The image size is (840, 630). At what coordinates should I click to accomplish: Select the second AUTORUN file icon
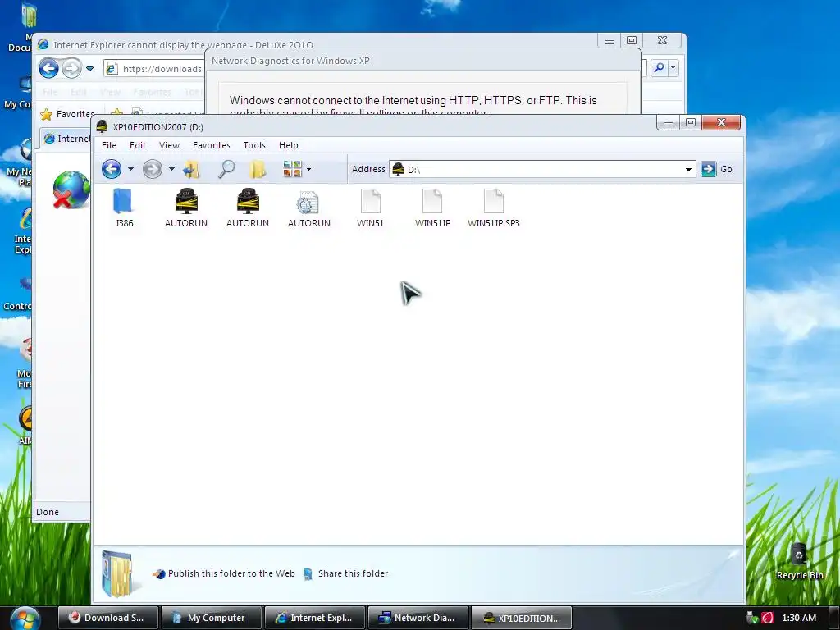click(x=248, y=208)
